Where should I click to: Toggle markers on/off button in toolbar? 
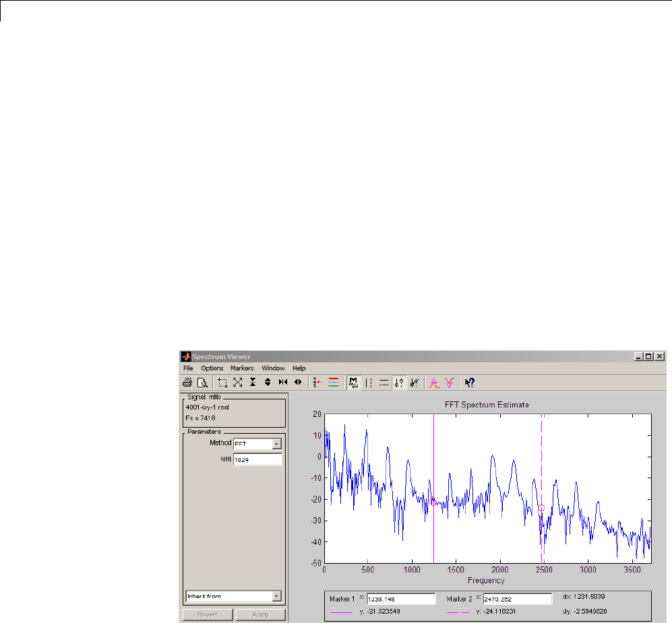coord(353,383)
